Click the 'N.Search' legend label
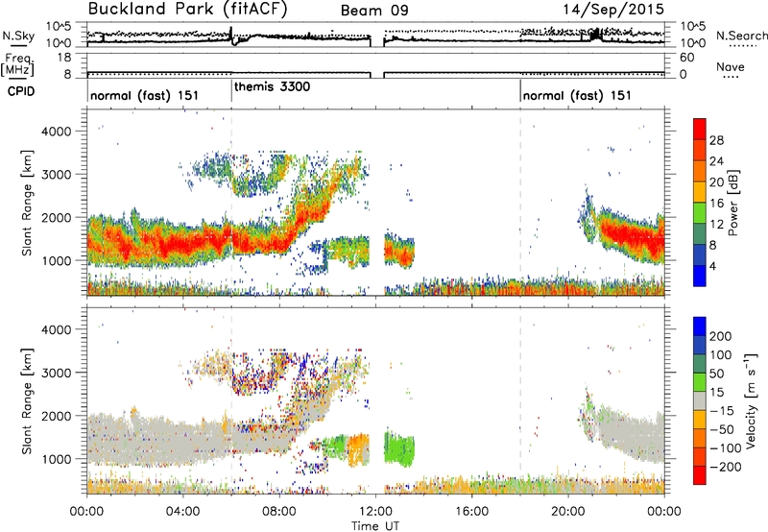 [741, 36]
